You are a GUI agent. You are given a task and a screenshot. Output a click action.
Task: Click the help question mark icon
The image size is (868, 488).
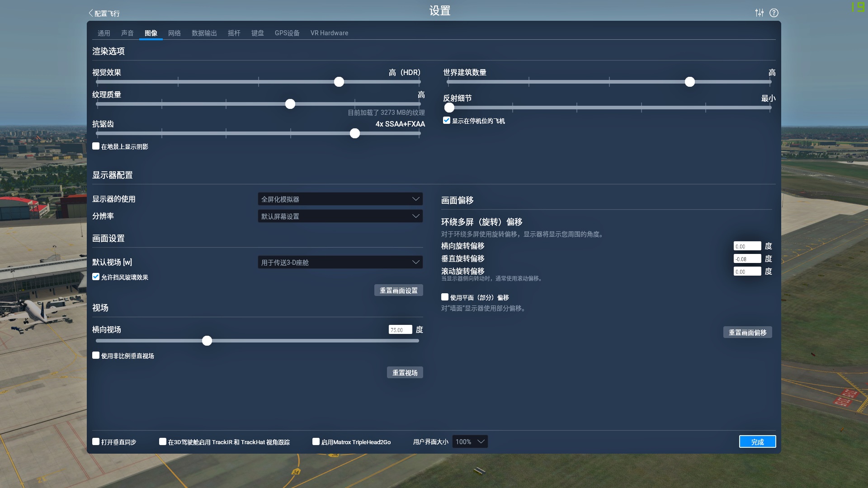pos(774,13)
